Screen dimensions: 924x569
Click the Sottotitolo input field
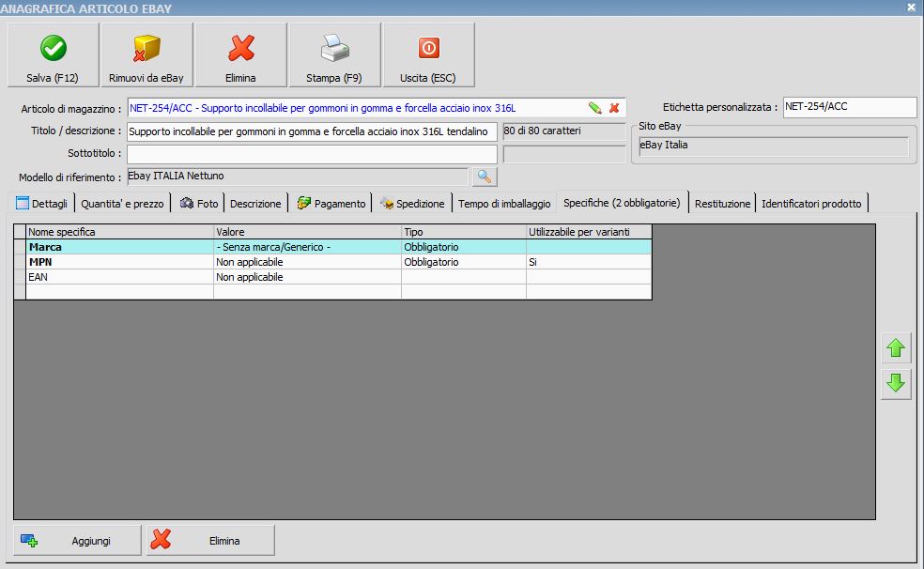tap(312, 153)
